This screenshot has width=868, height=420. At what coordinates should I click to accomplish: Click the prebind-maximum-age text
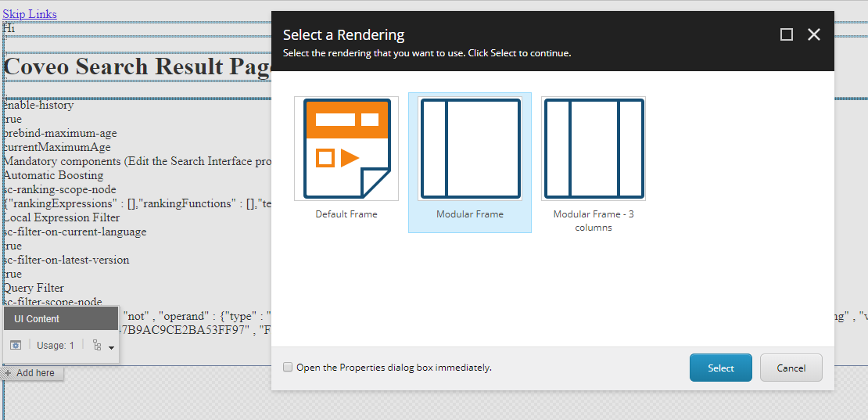point(59,134)
